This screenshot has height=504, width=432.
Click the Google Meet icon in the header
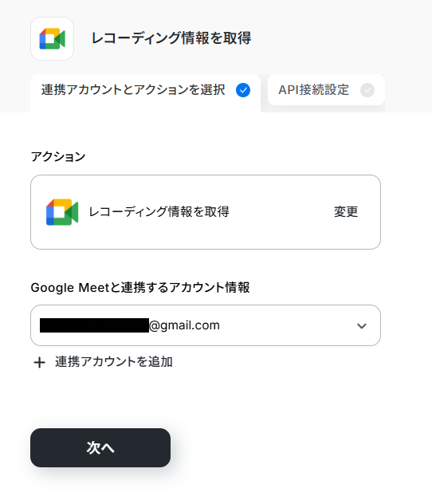click(x=52, y=38)
